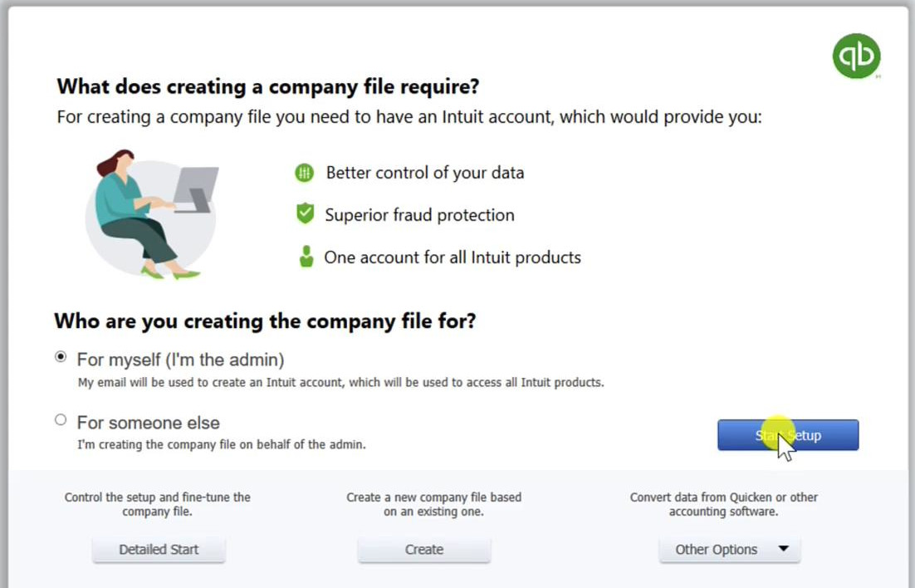Click the Detailed Start button

159,550
